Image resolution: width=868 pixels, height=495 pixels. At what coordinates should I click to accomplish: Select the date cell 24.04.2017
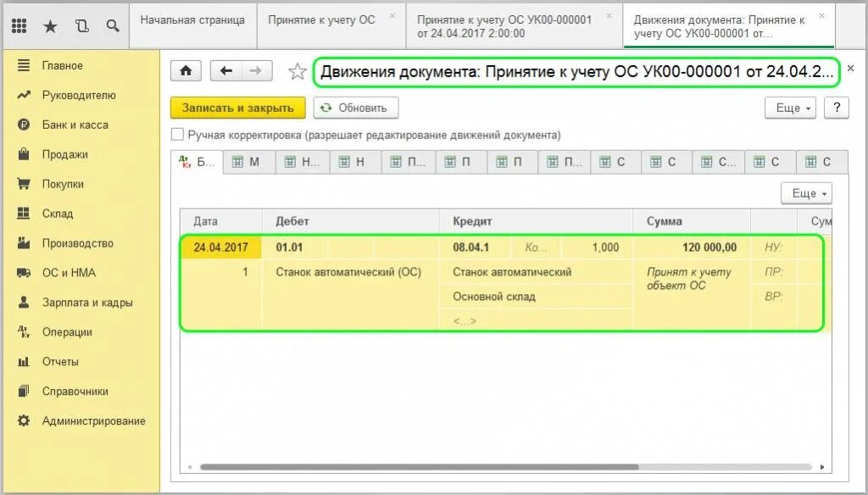[221, 247]
